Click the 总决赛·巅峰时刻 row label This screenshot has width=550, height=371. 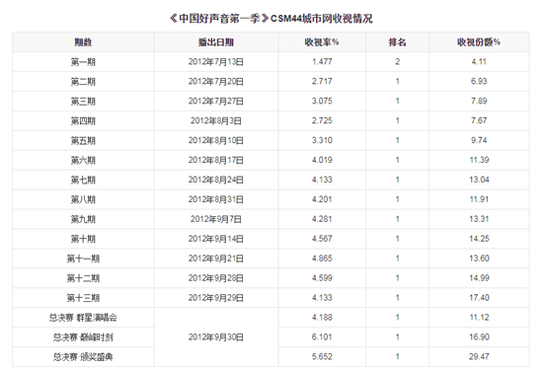(x=83, y=337)
